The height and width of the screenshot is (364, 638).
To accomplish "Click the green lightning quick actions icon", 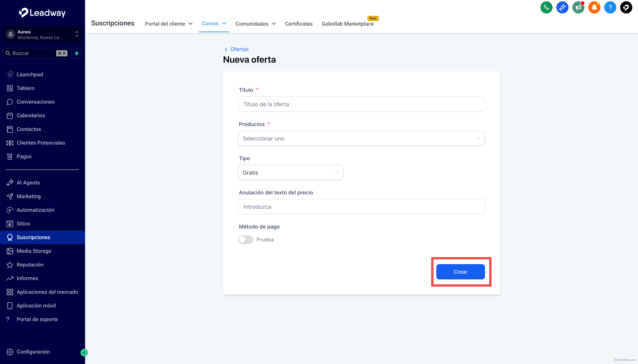I will tap(77, 53).
